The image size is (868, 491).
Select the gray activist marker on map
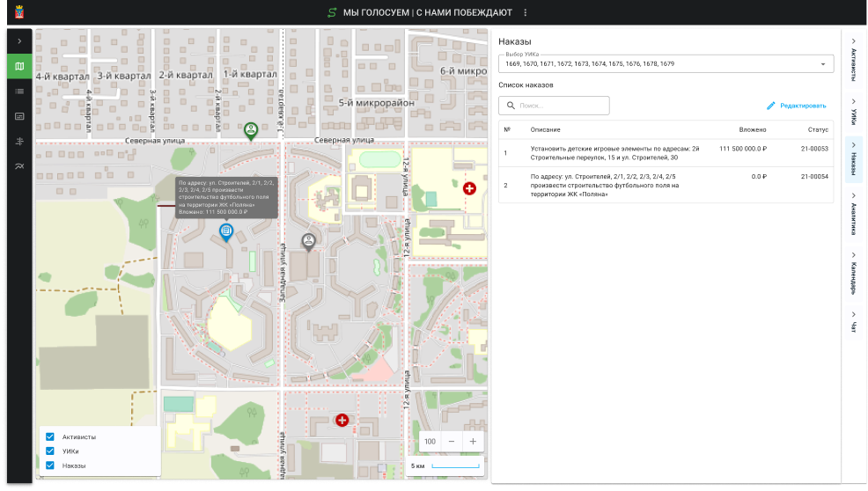click(308, 241)
